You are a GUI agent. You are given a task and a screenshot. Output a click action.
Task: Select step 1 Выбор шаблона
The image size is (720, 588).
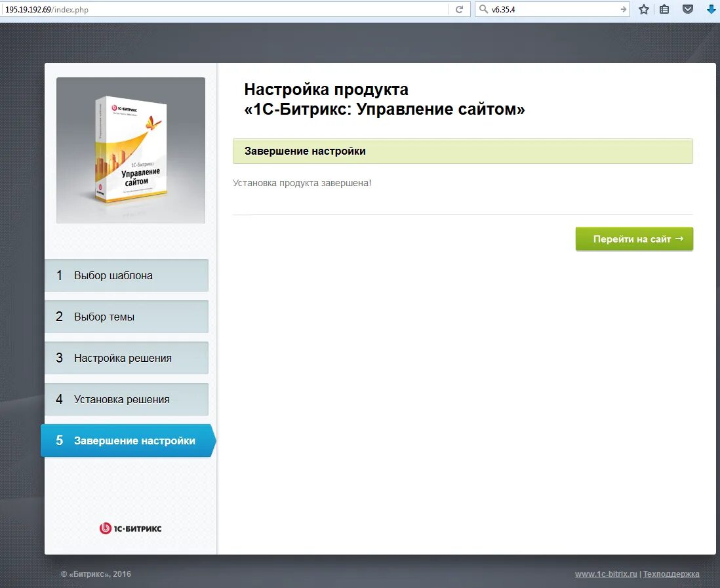[x=127, y=275]
